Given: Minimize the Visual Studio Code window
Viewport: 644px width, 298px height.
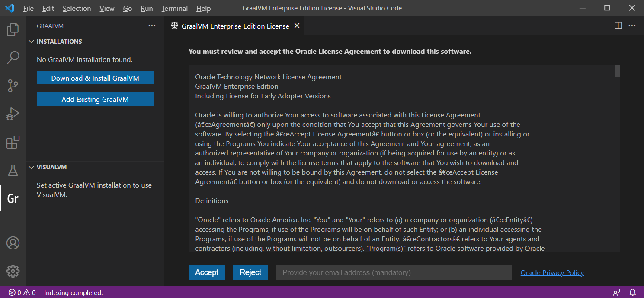Looking at the screenshot, I should 583,8.
